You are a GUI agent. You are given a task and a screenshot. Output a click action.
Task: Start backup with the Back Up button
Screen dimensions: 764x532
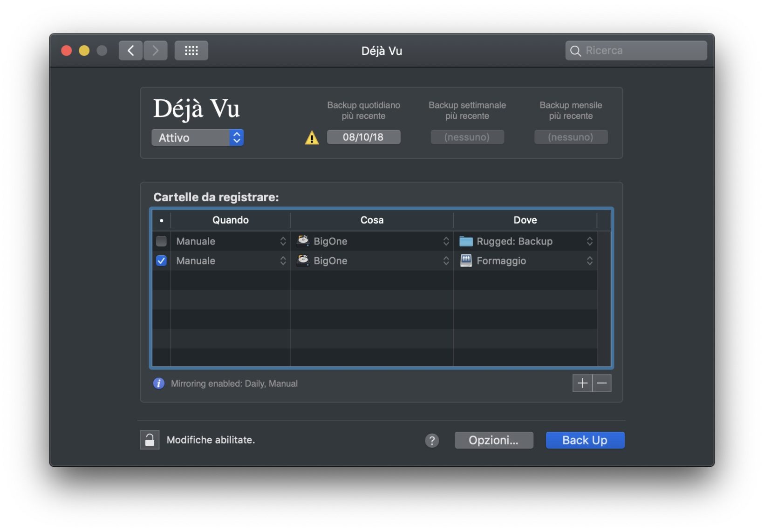click(x=585, y=440)
